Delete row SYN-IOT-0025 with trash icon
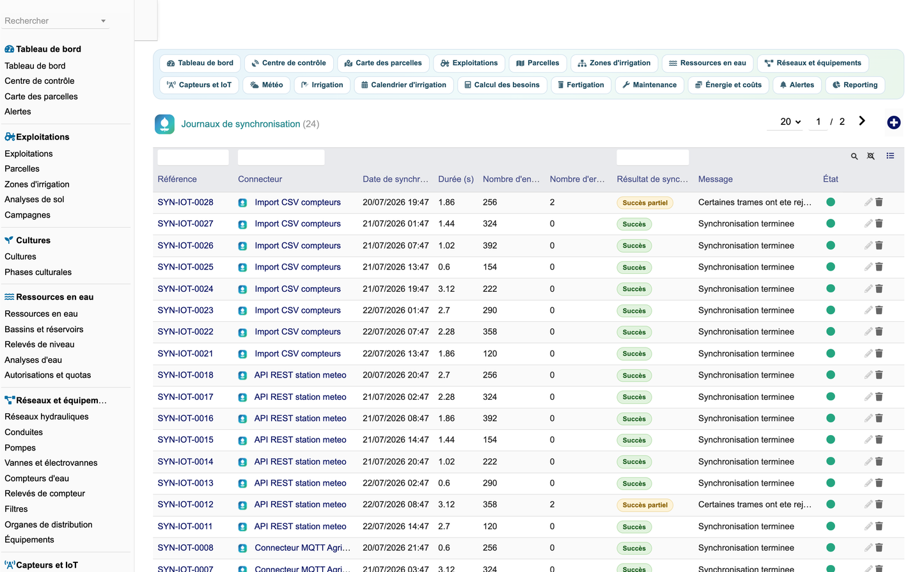 (879, 267)
